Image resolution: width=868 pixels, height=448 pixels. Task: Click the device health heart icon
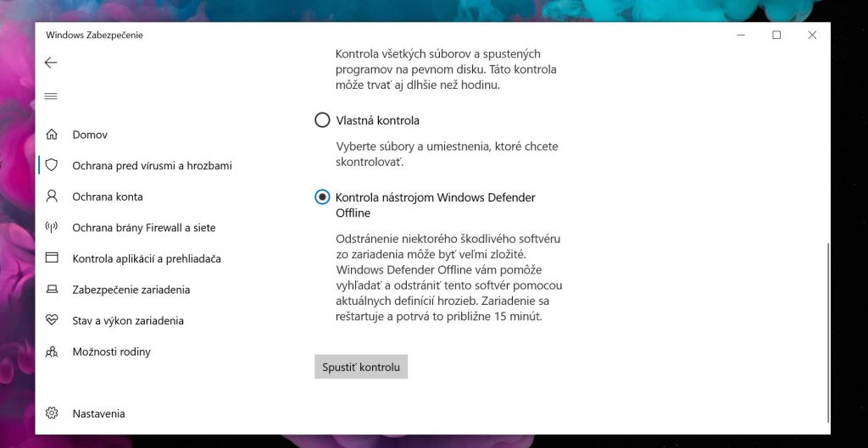coord(52,319)
